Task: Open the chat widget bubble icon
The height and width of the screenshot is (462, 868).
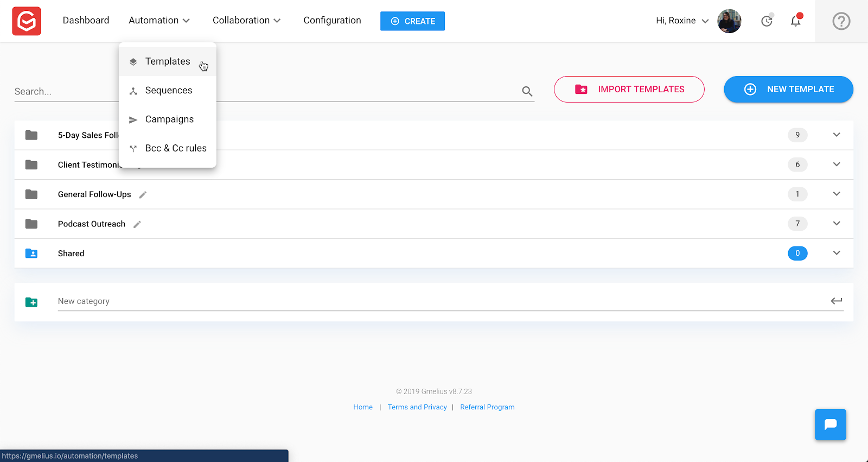Action: (x=831, y=425)
